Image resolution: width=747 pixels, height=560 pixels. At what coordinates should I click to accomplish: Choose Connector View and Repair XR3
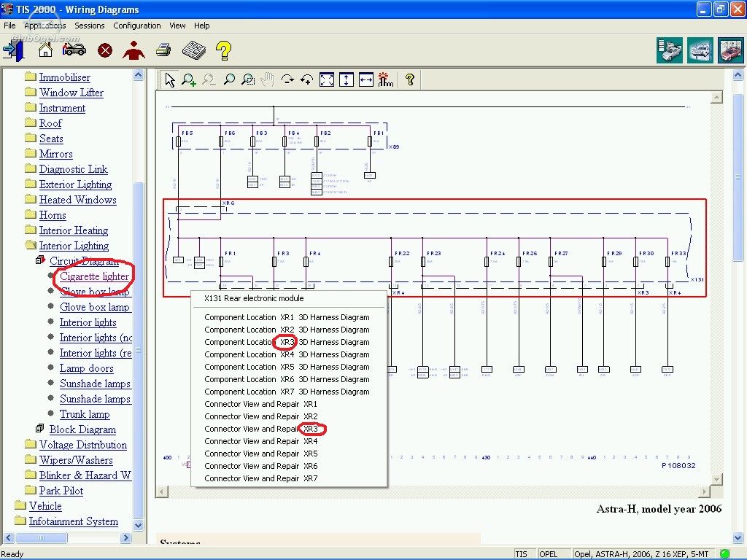pyautogui.click(x=261, y=429)
